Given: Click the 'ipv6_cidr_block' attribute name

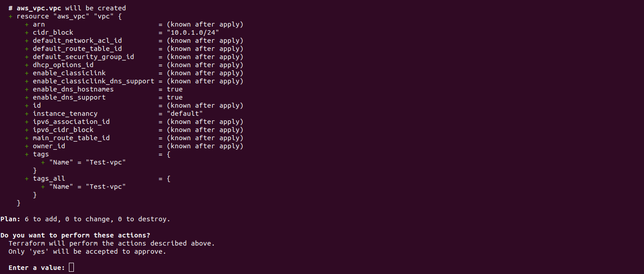Looking at the screenshot, I should coord(63,130).
